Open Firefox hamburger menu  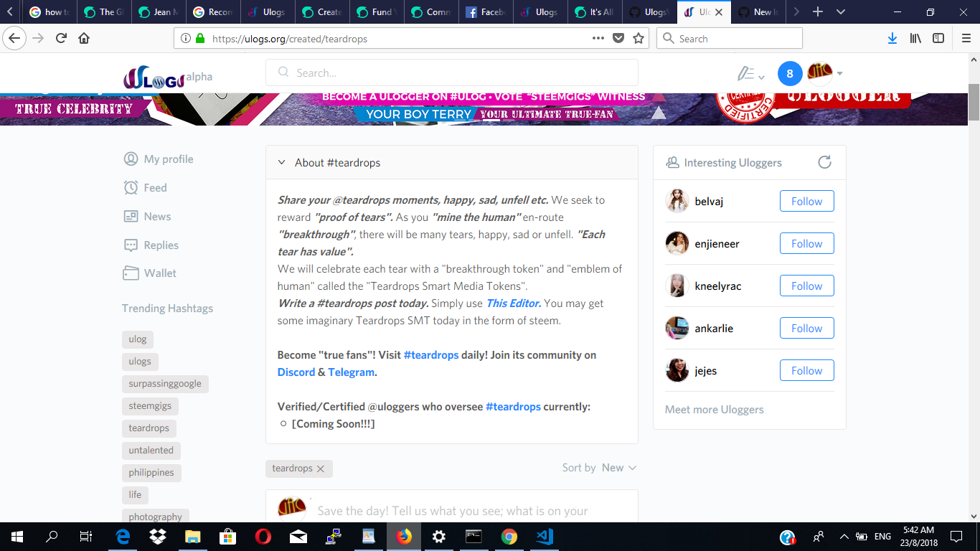(966, 39)
